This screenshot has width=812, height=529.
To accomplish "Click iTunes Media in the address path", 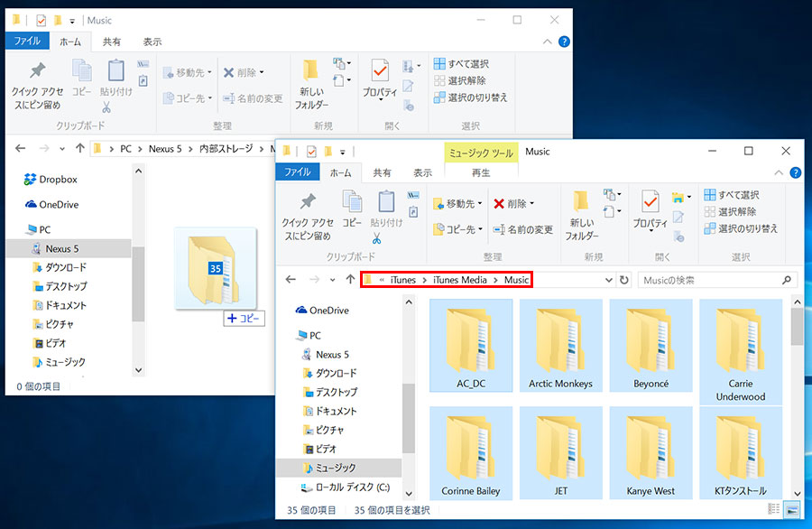I will [460, 280].
